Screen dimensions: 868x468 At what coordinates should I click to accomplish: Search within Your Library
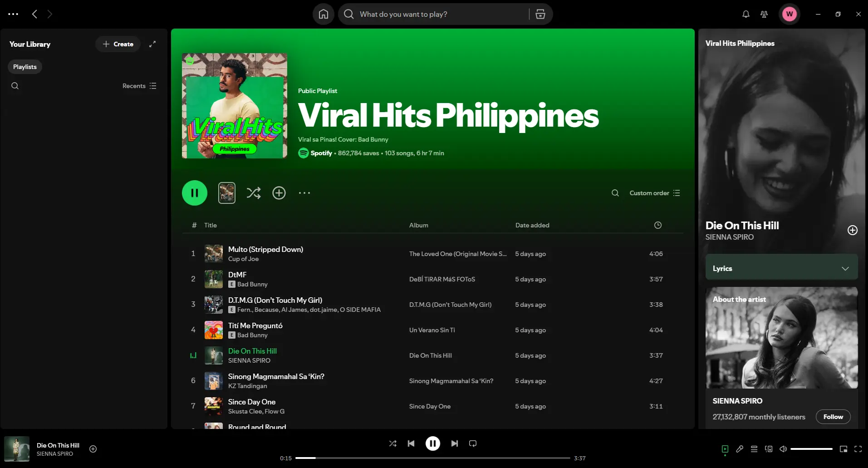[15, 86]
